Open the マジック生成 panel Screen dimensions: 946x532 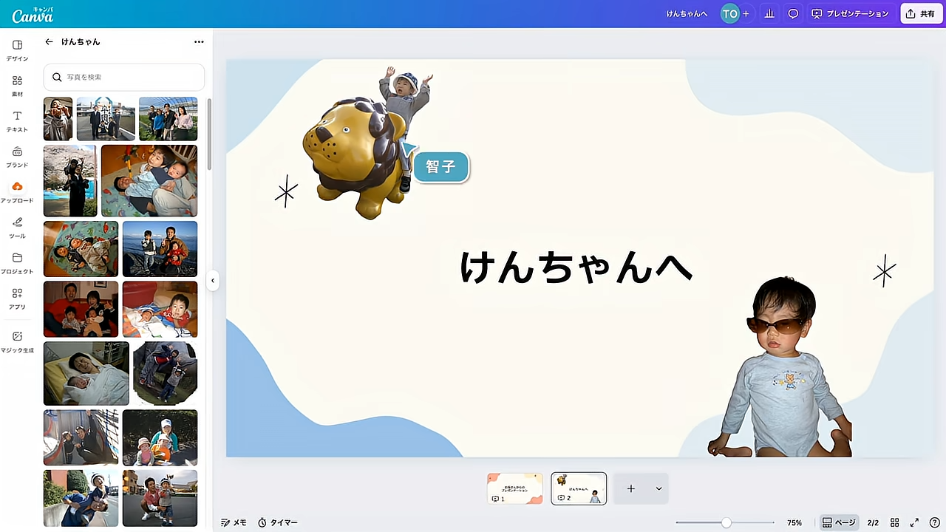17,341
